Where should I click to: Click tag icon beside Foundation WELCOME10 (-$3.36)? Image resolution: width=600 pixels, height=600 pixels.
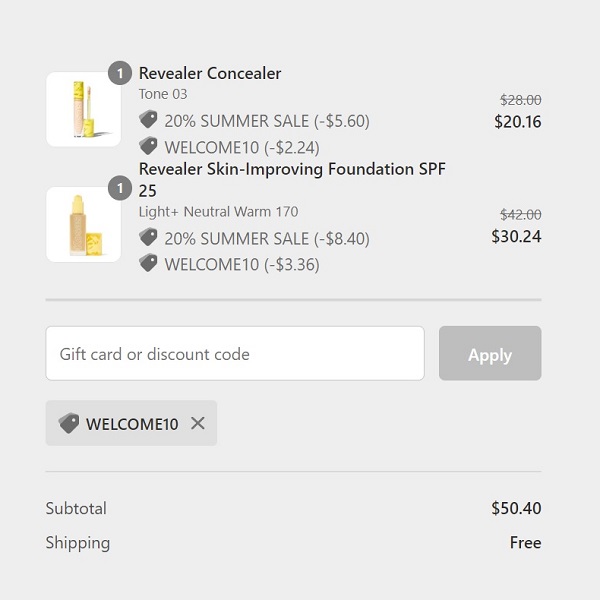pos(148,263)
